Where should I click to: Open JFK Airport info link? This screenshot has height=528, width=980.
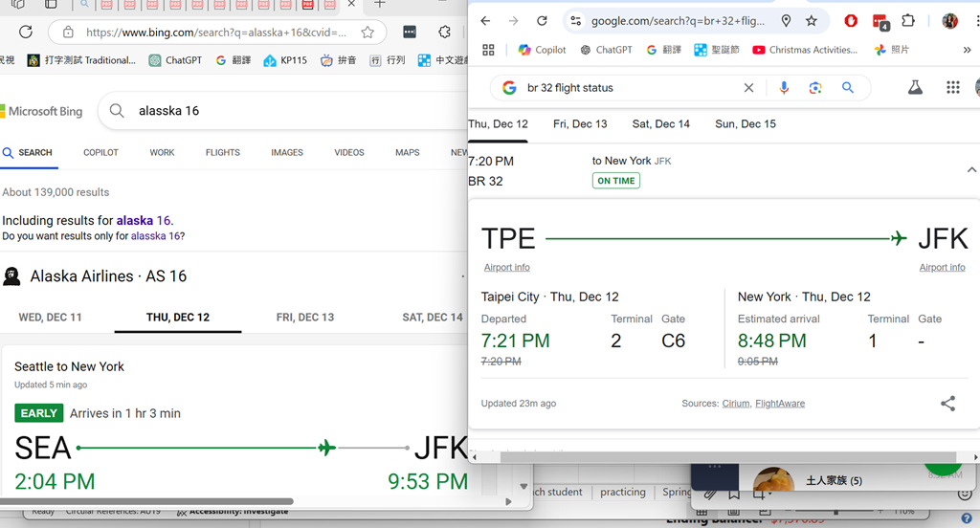[x=942, y=268]
